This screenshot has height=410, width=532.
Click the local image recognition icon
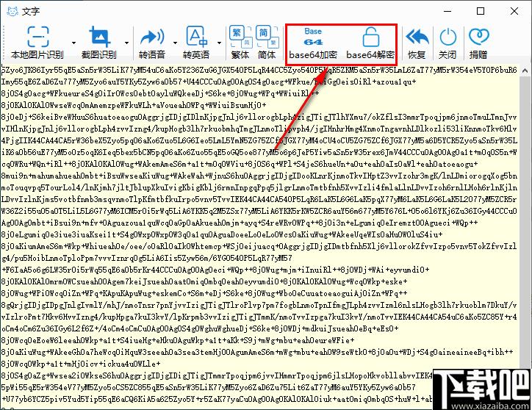coord(37,37)
